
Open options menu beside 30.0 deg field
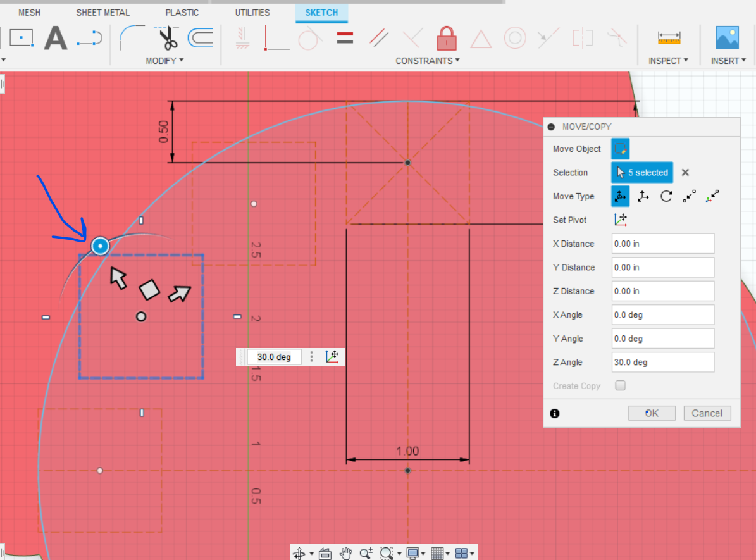point(311,356)
